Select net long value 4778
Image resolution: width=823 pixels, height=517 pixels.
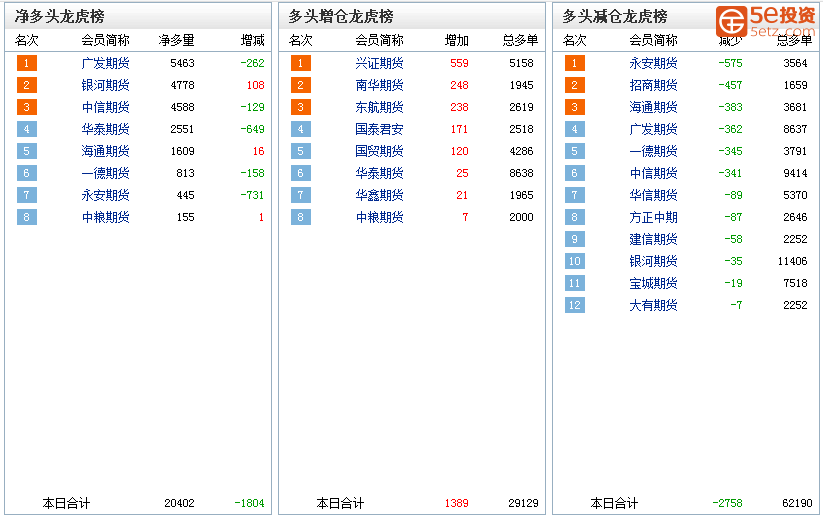pyautogui.click(x=182, y=86)
